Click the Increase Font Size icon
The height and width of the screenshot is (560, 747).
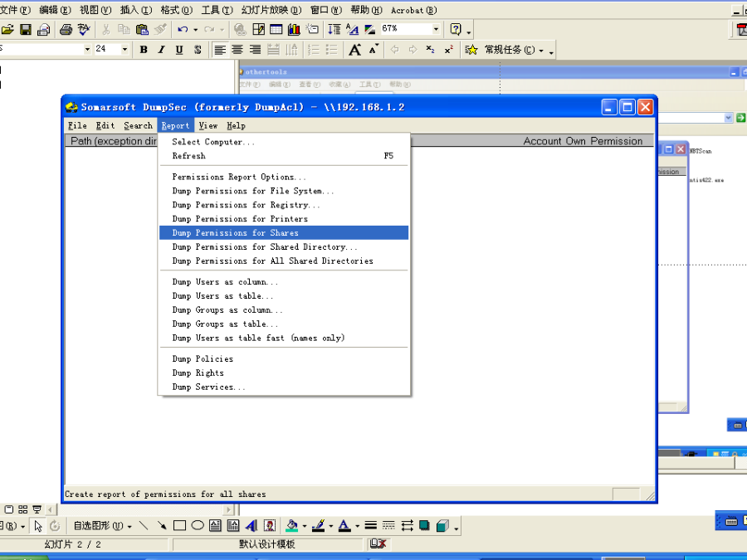355,50
